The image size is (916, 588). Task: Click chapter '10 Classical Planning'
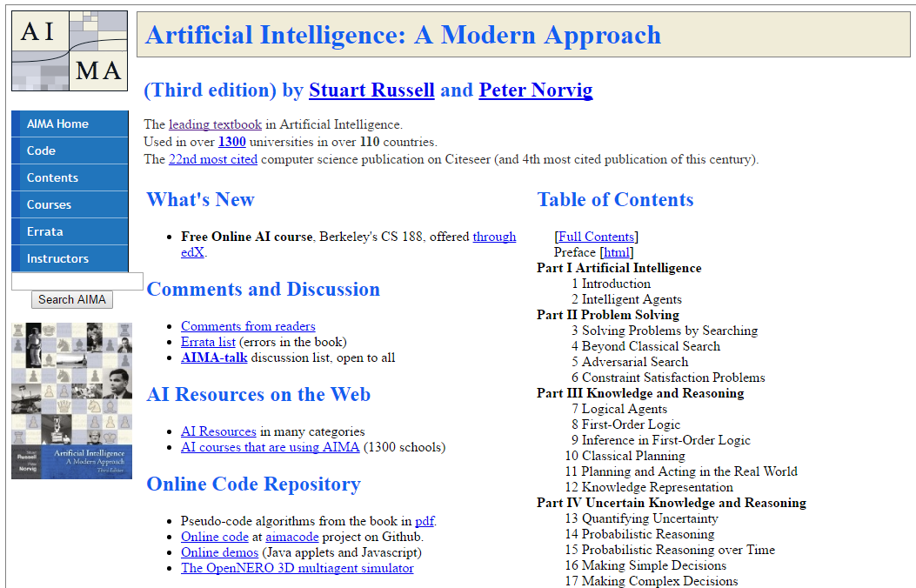click(625, 456)
